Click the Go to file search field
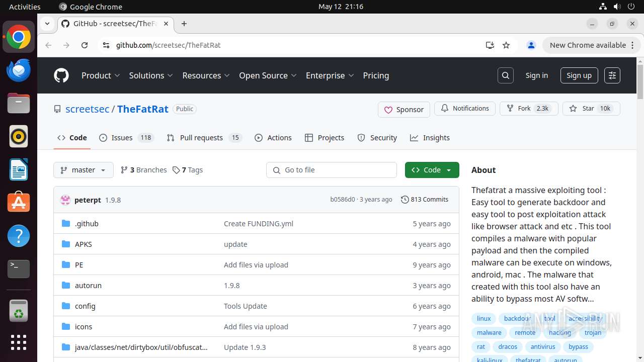644x362 pixels. click(332, 170)
